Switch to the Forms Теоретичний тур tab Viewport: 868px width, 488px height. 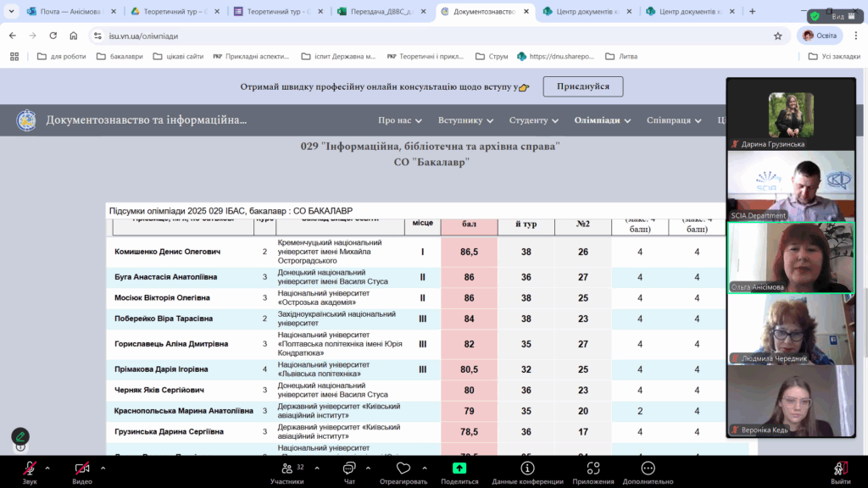coord(277,11)
